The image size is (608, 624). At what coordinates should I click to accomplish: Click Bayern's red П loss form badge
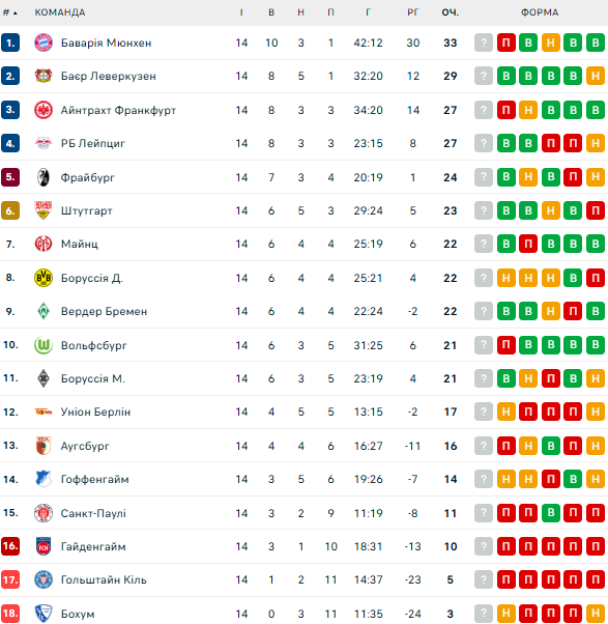click(x=506, y=43)
